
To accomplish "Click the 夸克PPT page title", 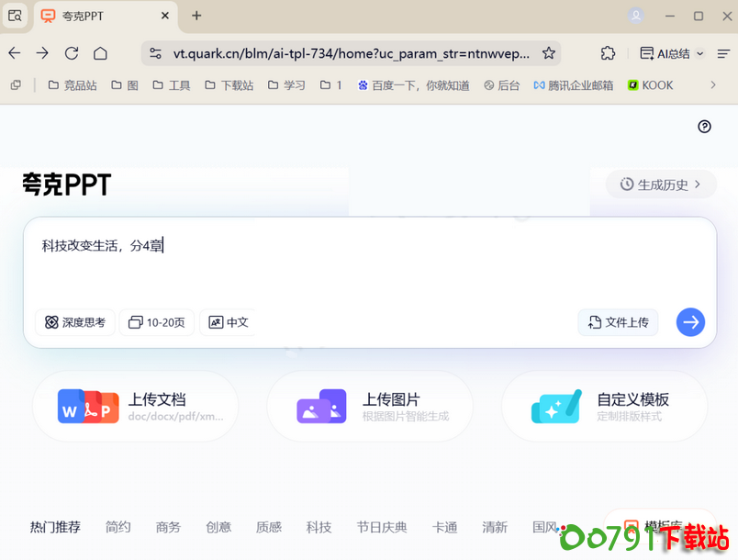I will [x=67, y=185].
